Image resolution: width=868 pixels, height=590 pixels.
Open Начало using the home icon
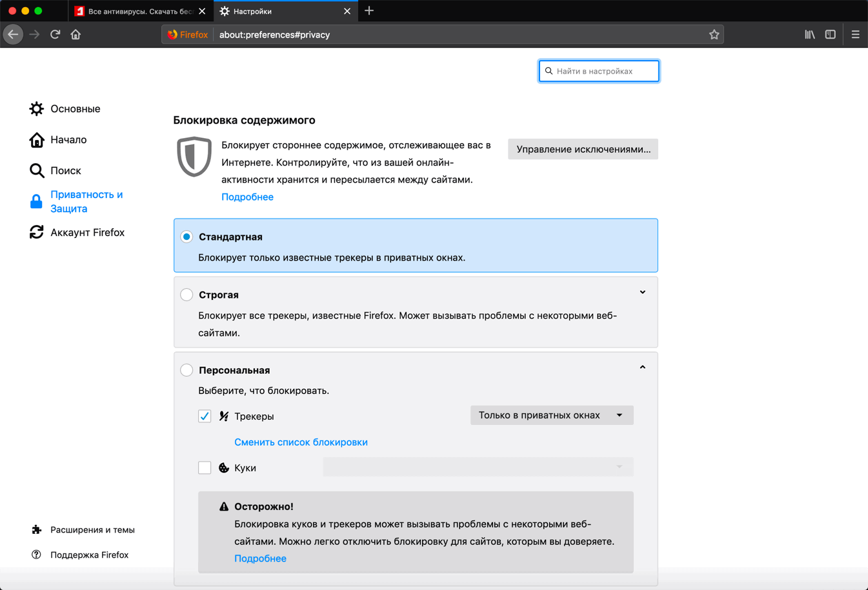coord(37,139)
